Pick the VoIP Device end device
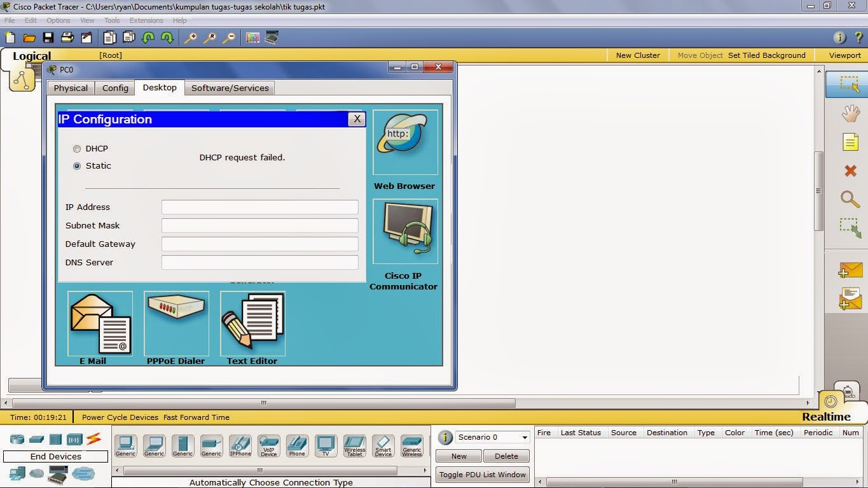The image size is (868, 488). [x=268, y=445]
